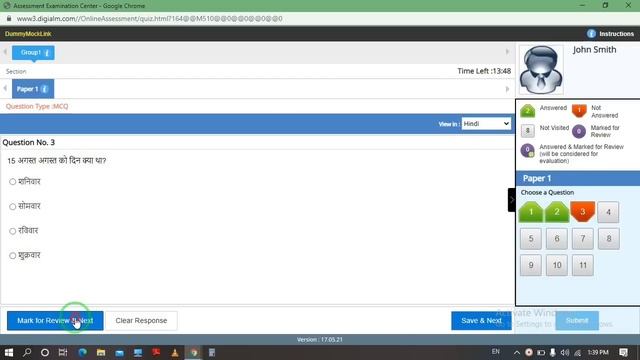The image size is (640, 360).
Task: Click the Instructions info icon
Action: 591,34
